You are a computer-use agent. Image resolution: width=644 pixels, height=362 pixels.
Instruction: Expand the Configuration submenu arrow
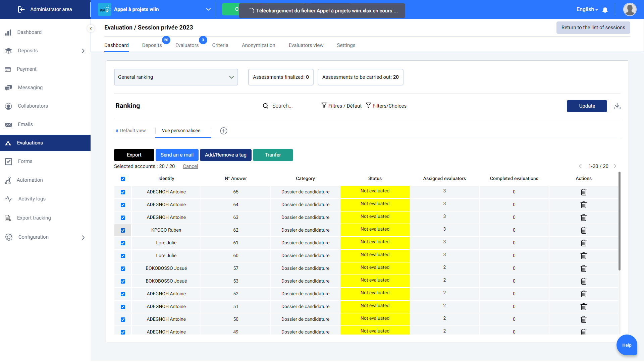tap(83, 238)
